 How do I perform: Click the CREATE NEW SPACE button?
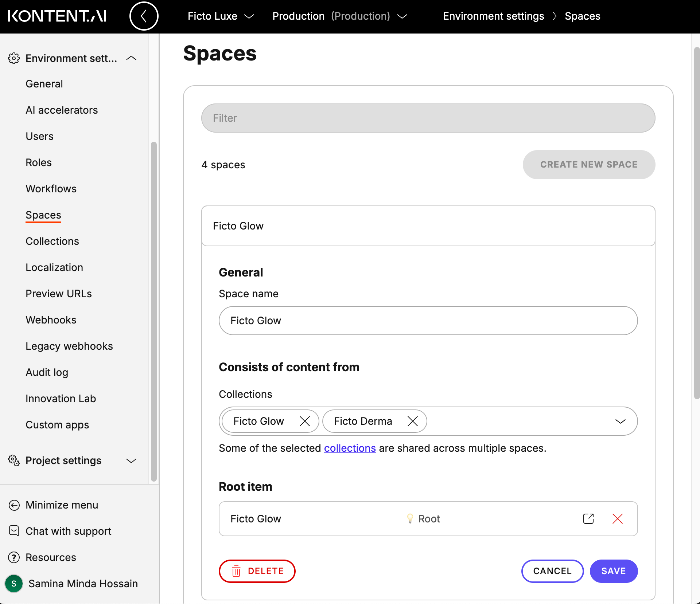coord(588,164)
